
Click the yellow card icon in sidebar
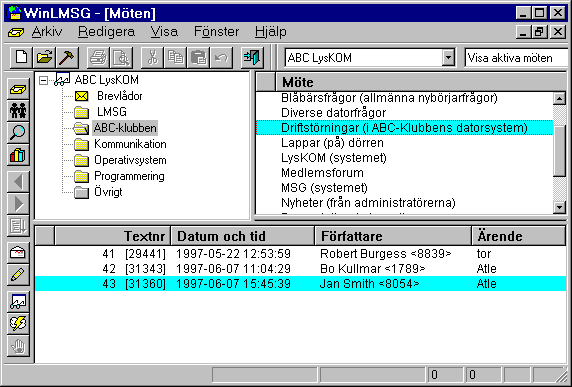[x=18, y=89]
